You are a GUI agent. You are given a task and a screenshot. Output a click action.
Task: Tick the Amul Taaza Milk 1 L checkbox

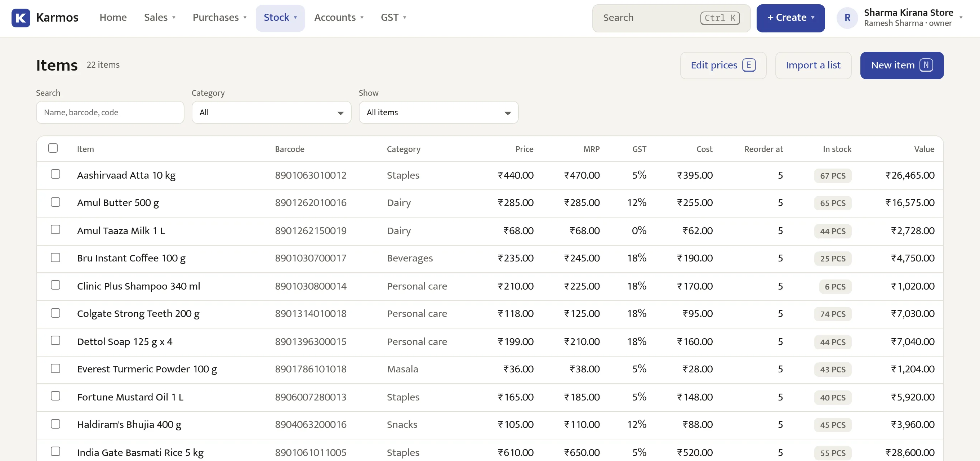(55, 229)
